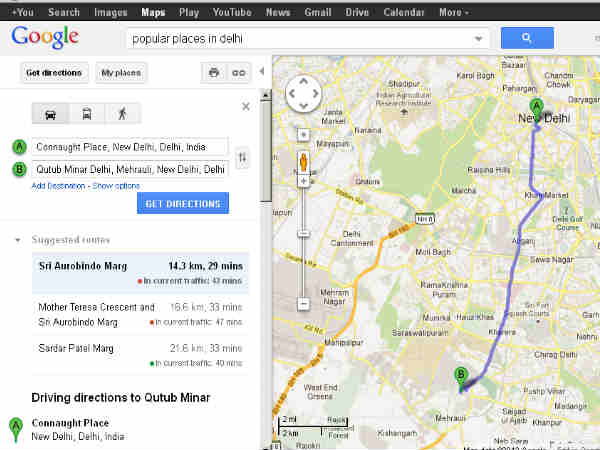
Task: Open Calendar in the top bar
Action: [404, 12]
